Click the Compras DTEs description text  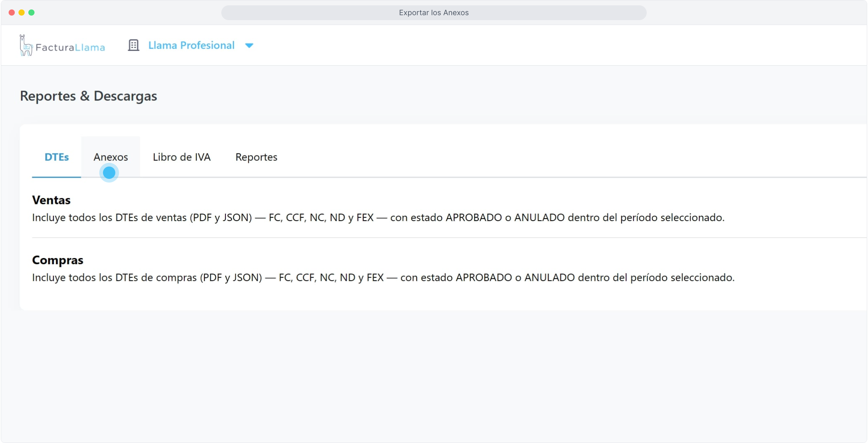click(x=383, y=278)
